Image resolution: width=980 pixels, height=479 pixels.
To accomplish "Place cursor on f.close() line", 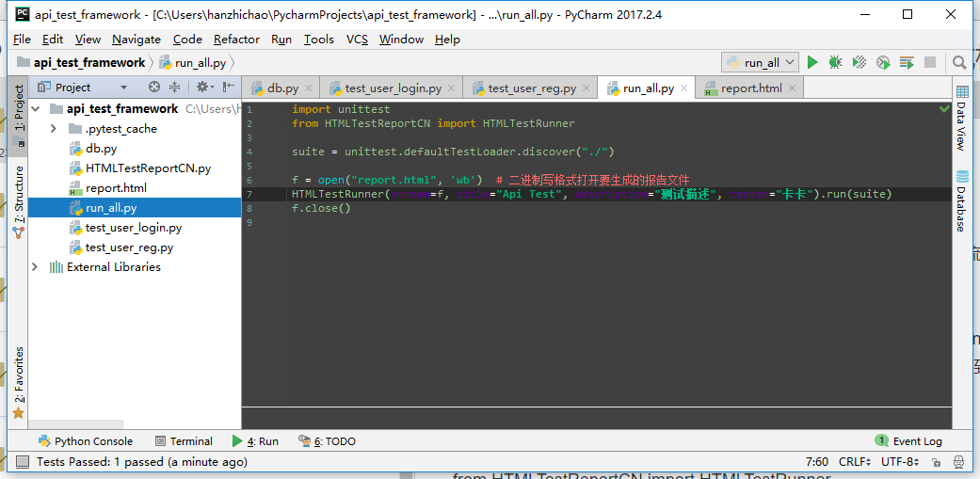I will click(x=321, y=208).
